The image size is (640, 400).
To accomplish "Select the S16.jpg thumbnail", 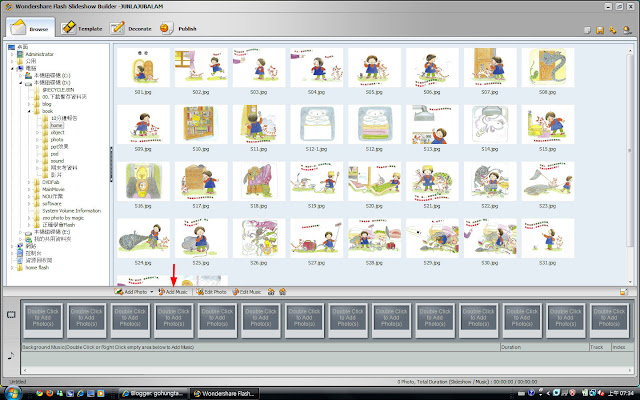I will pos(143,181).
